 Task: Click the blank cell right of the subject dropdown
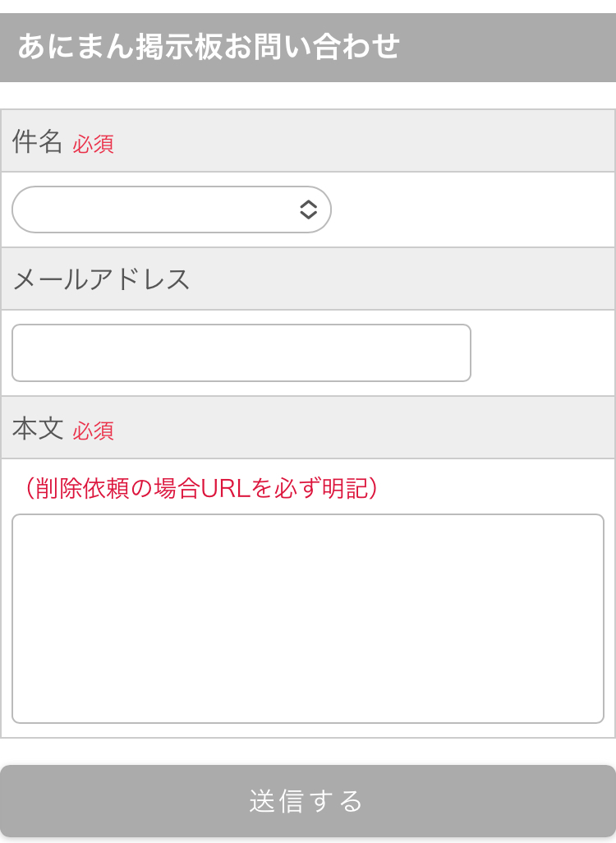472,210
